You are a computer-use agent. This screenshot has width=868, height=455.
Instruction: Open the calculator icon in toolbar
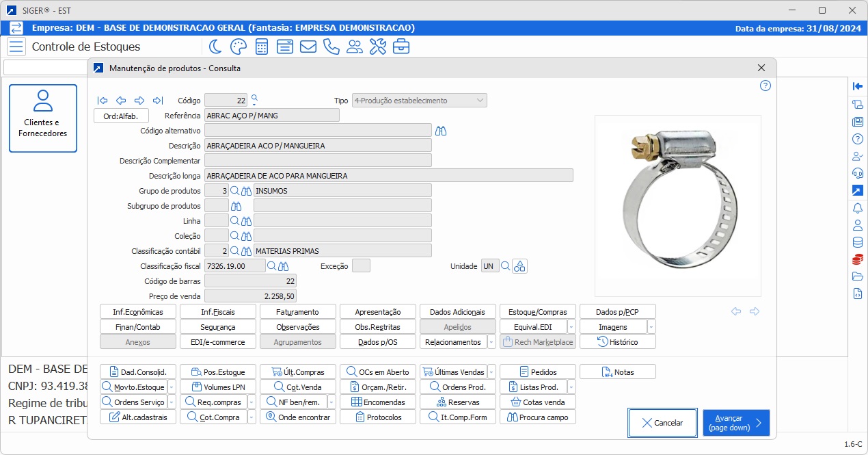click(x=262, y=47)
